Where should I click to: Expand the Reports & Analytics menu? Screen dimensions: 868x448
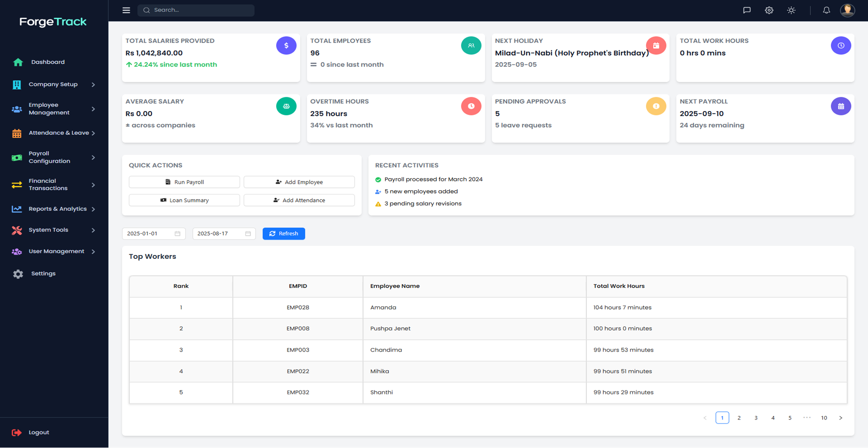57,209
